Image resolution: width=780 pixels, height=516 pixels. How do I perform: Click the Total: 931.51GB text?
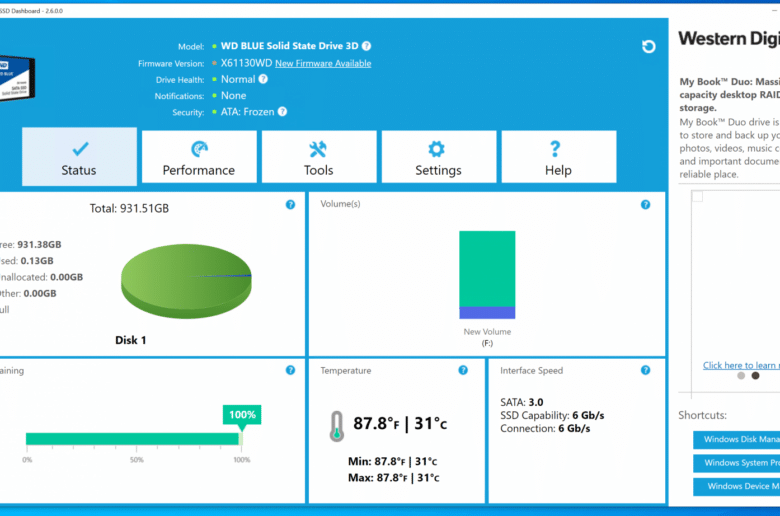129,208
